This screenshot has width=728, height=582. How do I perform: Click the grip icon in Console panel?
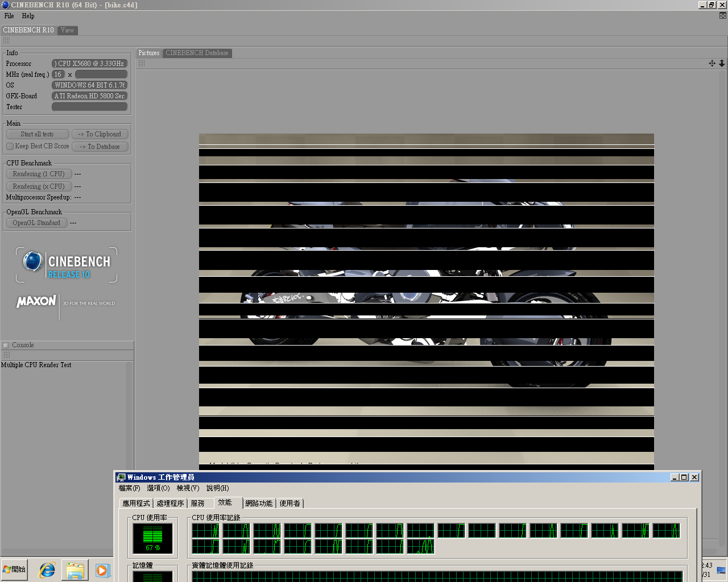[x=7, y=355]
